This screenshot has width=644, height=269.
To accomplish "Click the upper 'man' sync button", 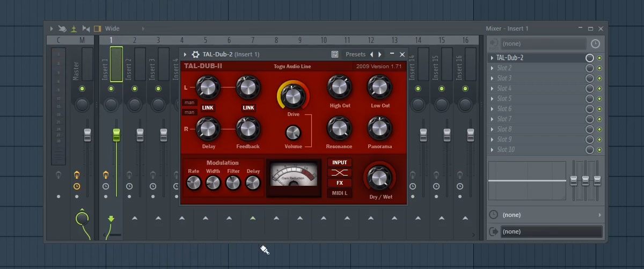I will click(189, 103).
